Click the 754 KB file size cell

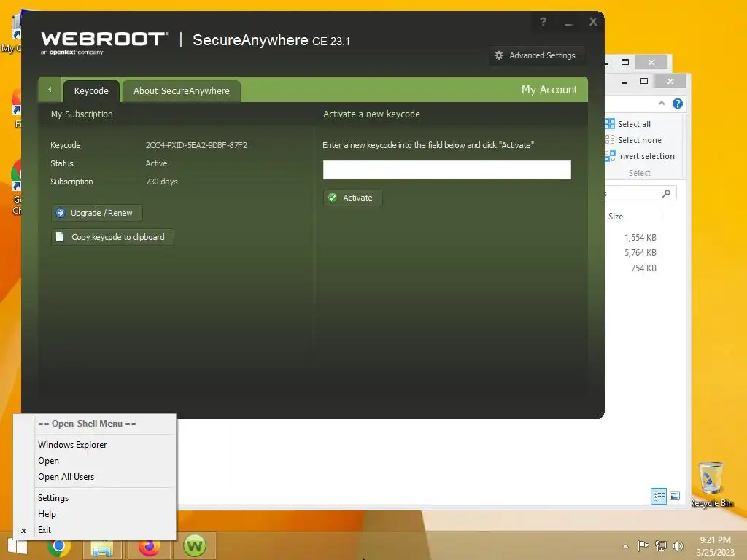click(643, 268)
